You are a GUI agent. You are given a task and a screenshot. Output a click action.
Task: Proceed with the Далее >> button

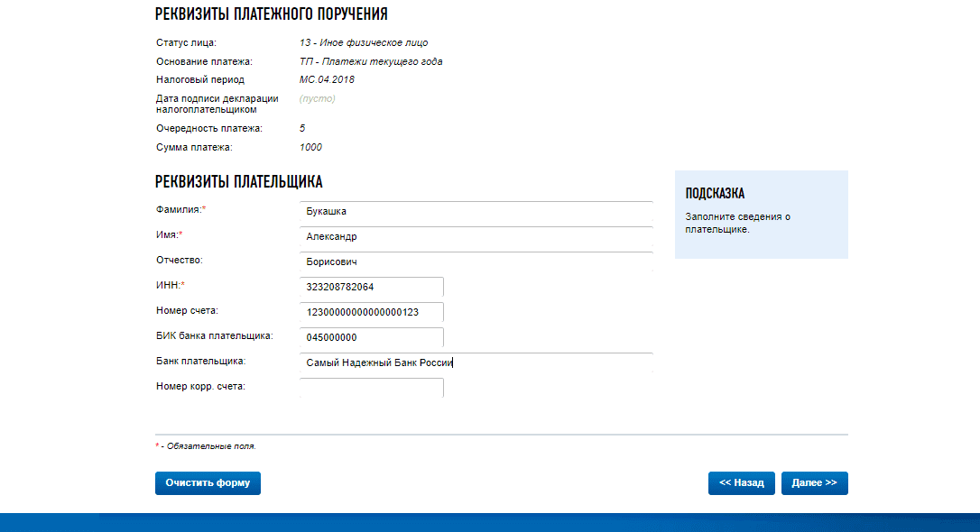coord(814,483)
